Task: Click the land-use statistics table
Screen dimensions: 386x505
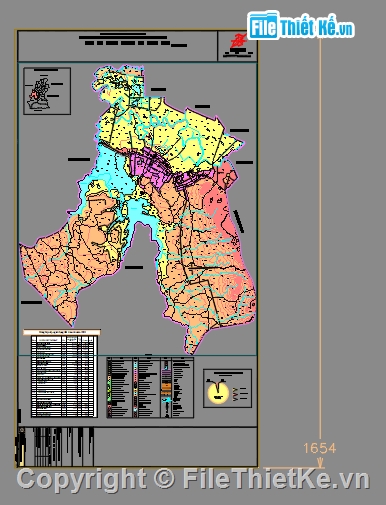Action: pyautogui.click(x=64, y=376)
